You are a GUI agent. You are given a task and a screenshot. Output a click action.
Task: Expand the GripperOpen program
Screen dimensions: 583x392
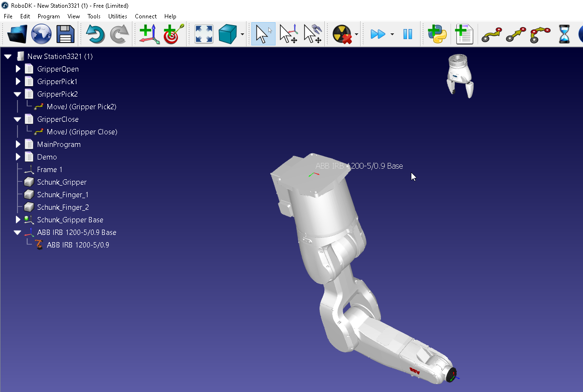(18, 69)
